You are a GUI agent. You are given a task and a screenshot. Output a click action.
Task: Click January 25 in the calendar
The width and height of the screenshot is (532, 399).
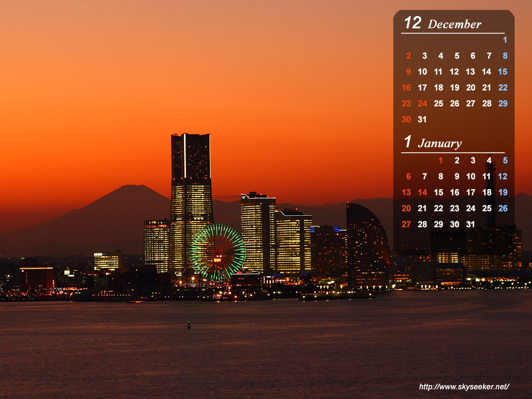(x=486, y=208)
